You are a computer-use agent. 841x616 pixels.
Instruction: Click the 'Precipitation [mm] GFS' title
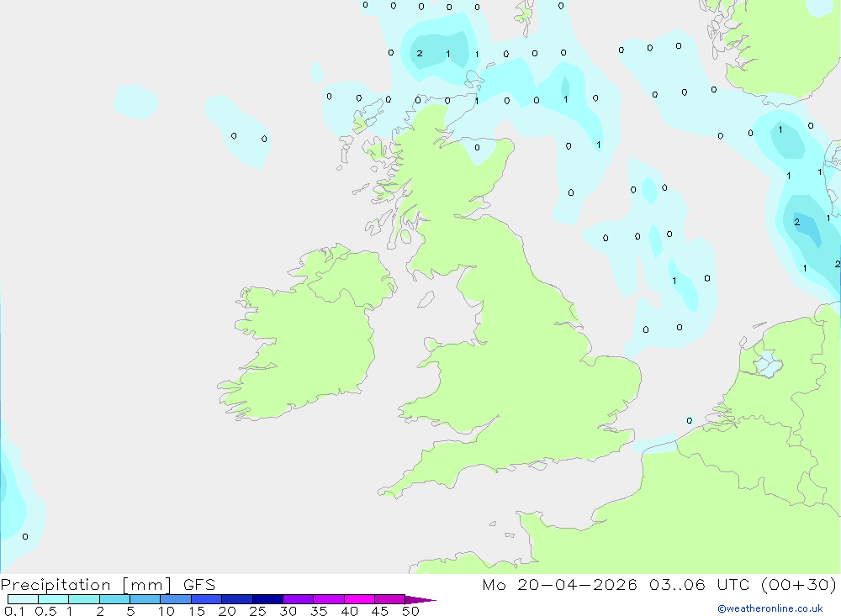108,584
